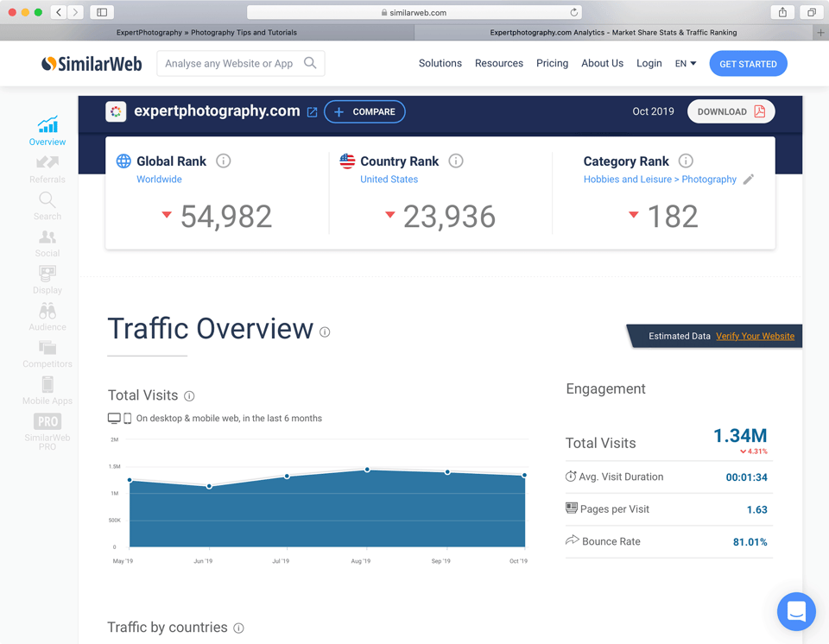Download the report as PDF
The image size is (829, 644).
tap(731, 111)
